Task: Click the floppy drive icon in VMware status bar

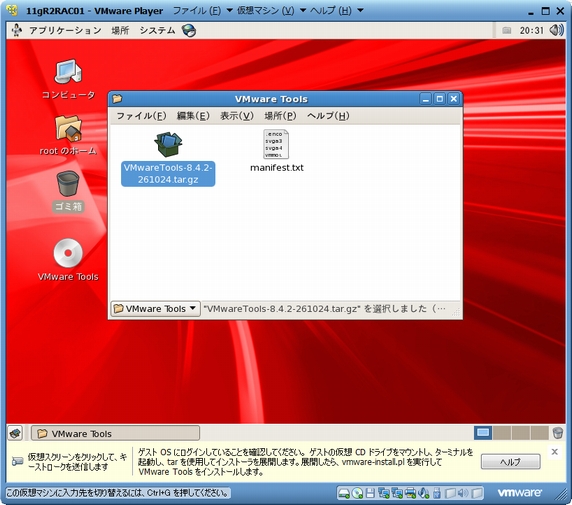Action: coord(370,493)
